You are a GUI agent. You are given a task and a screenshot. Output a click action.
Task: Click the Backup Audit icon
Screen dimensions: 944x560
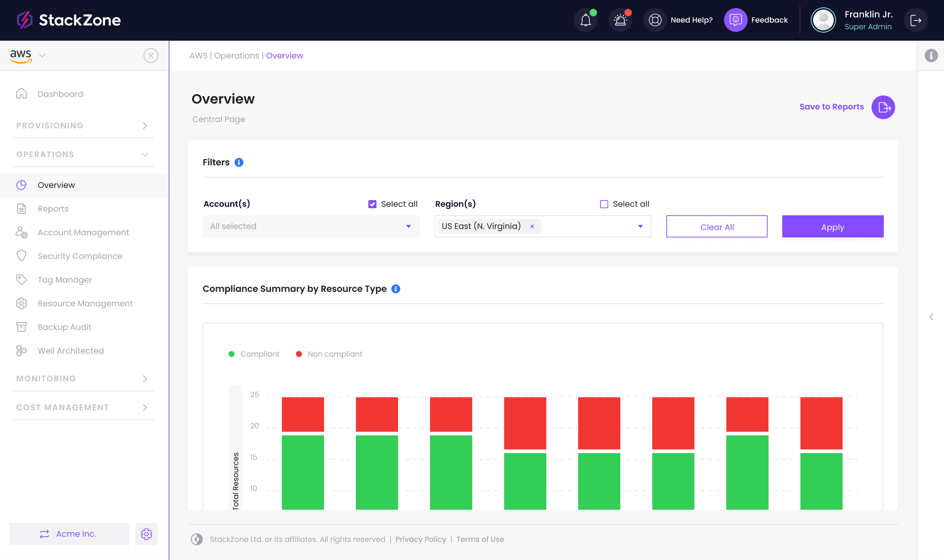click(21, 327)
